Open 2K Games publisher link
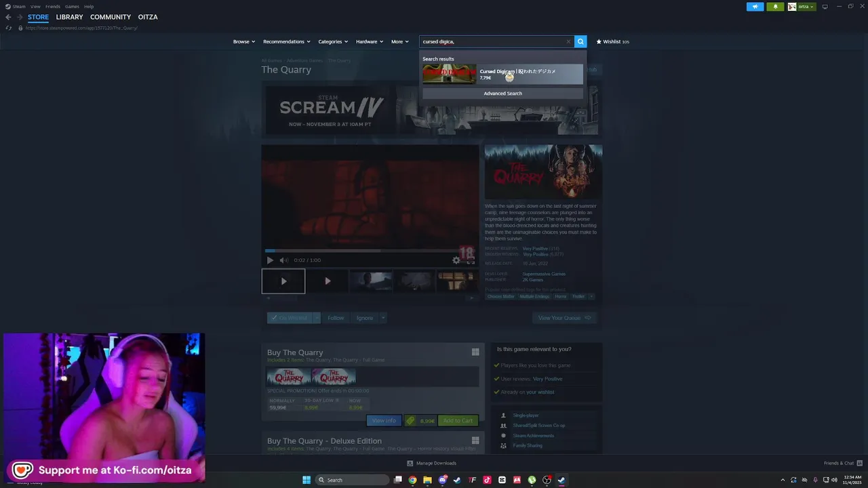Screen dimensions: 868x488 coord(532,280)
